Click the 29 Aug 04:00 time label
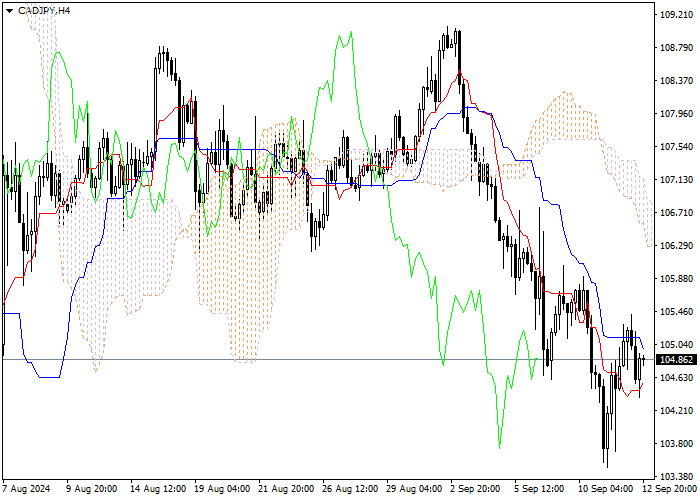This screenshot has width=700, height=500. click(x=415, y=489)
